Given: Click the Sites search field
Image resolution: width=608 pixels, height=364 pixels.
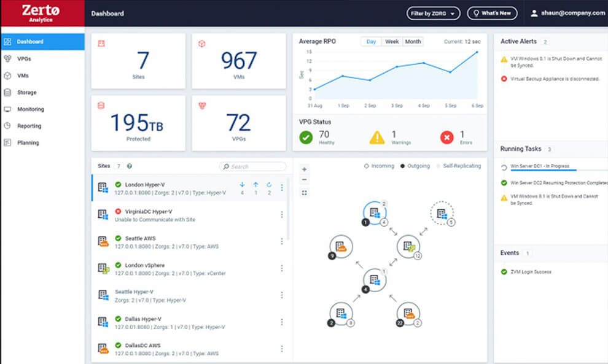Looking at the screenshot, I should coord(252,166).
